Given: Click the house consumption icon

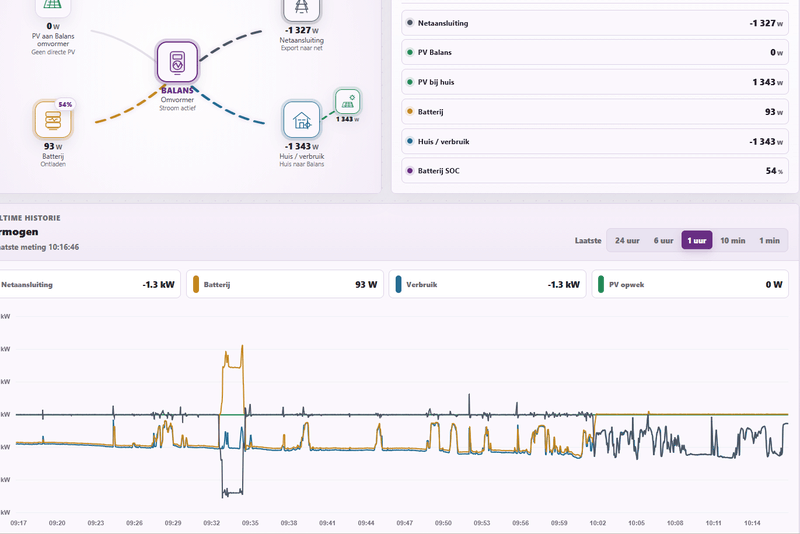Looking at the screenshot, I should 302,120.
